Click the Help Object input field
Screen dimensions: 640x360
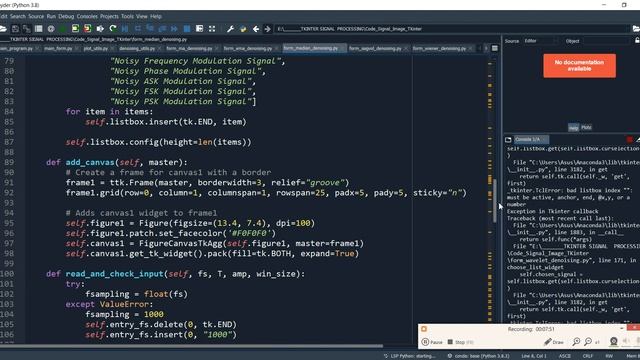[x=607, y=41]
